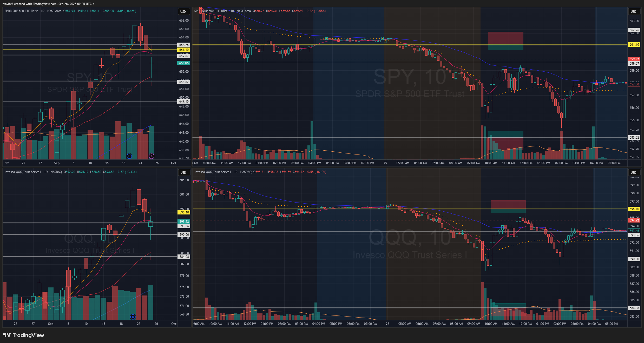Click green 658.05 current price label

(184, 63)
